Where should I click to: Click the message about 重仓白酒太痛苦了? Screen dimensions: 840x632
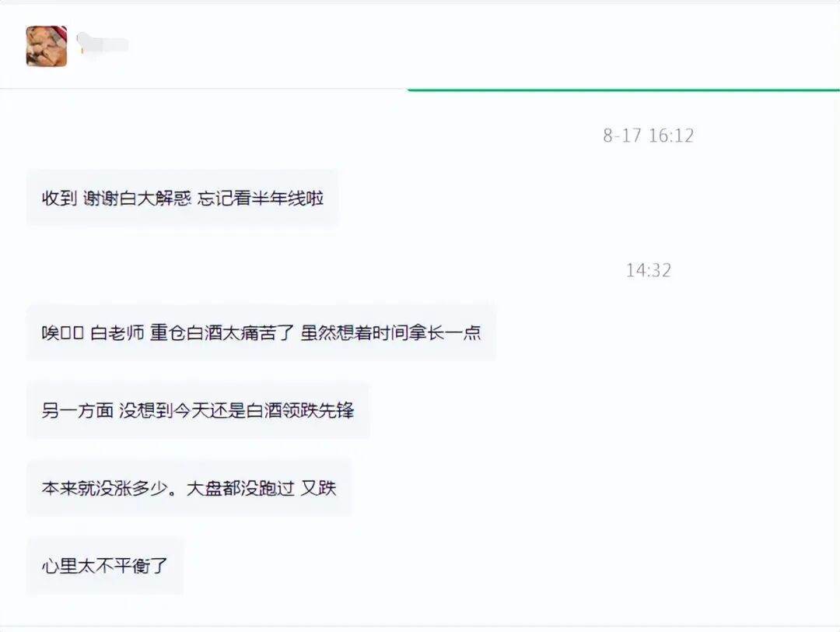[261, 333]
